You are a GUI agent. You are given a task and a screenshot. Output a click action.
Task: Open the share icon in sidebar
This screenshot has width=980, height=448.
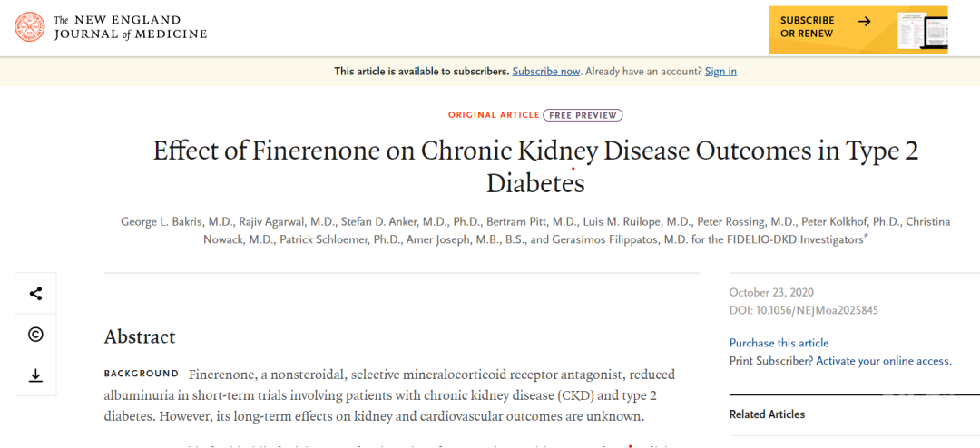point(35,294)
